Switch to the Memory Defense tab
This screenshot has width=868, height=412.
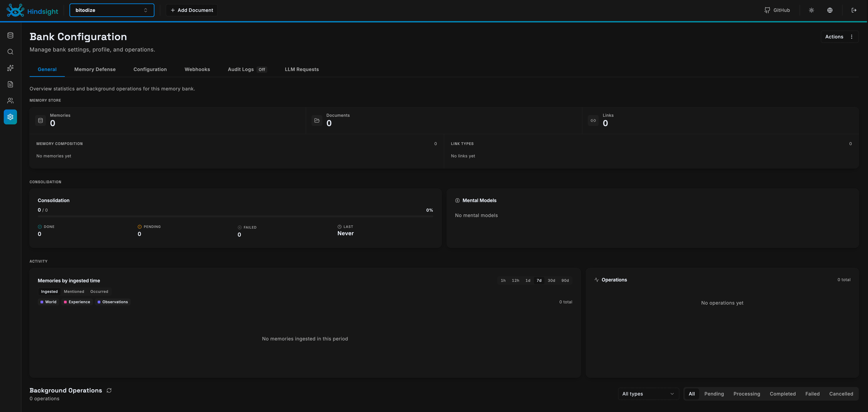click(x=95, y=69)
